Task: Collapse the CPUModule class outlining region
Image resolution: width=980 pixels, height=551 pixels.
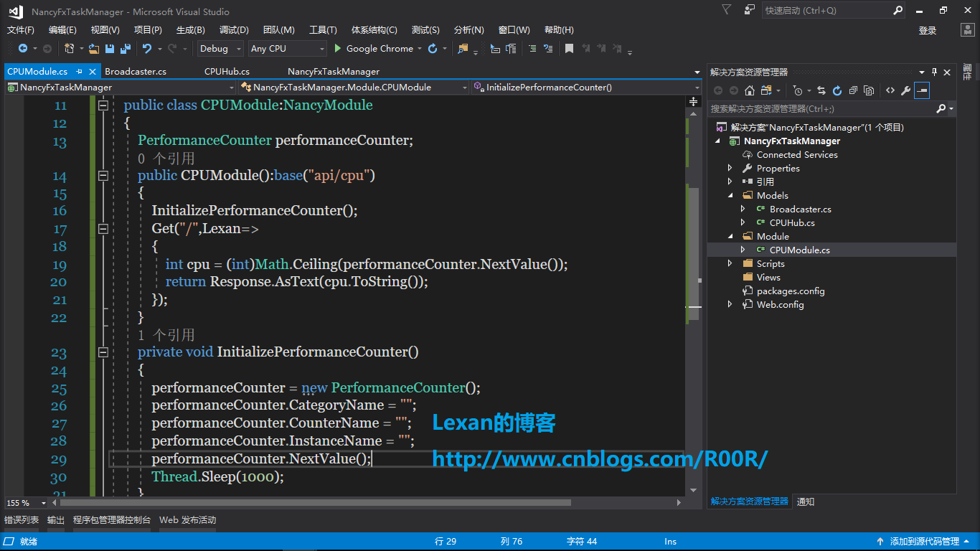Action: (103, 105)
